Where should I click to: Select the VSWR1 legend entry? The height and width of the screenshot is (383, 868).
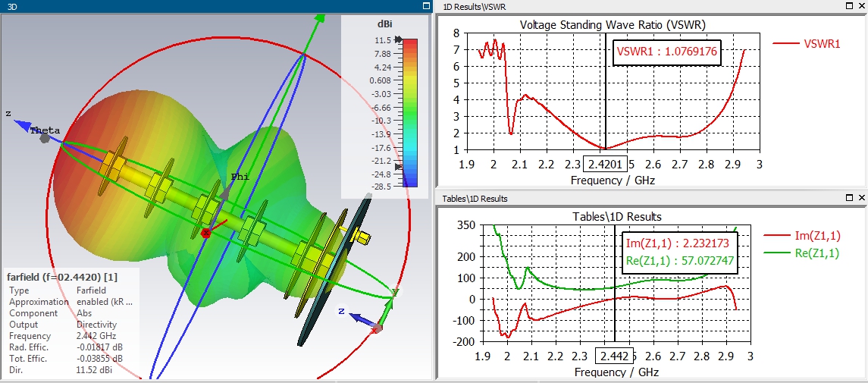[x=807, y=44]
